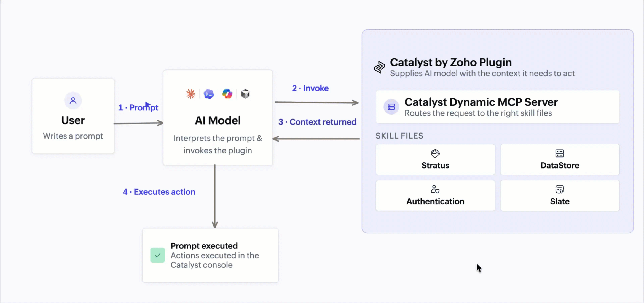Click the Catalyst by Zoho logo icon
Viewport: 644px width, 303px height.
click(380, 67)
